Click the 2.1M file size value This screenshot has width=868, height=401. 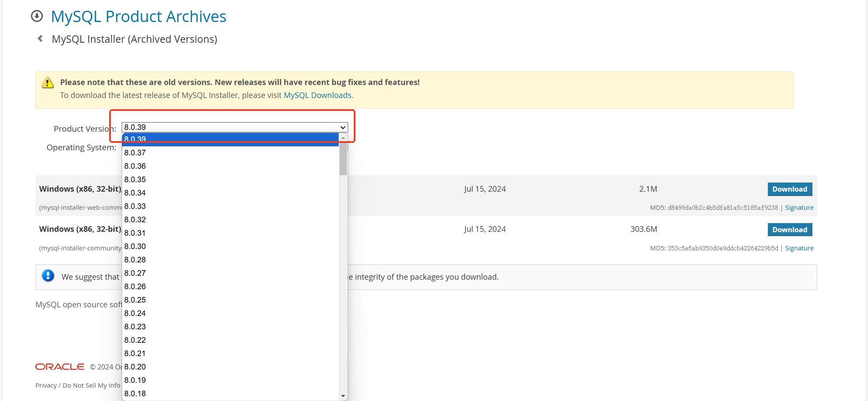tap(648, 189)
